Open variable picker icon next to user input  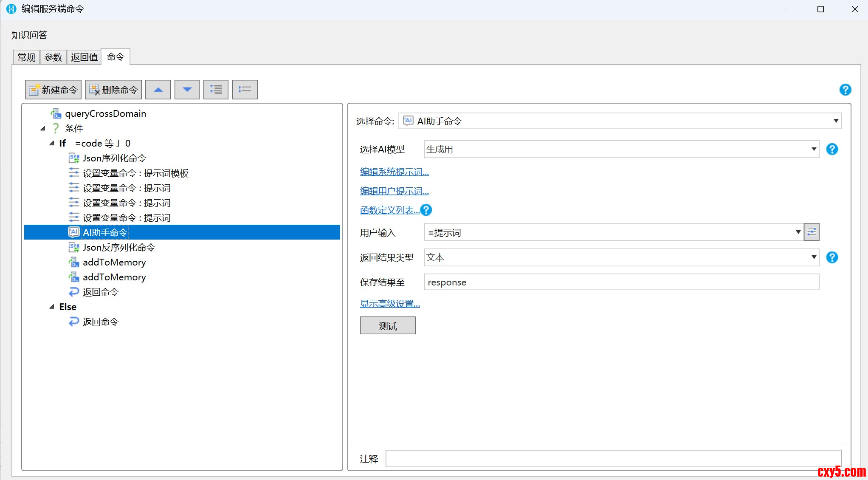pyautogui.click(x=811, y=232)
